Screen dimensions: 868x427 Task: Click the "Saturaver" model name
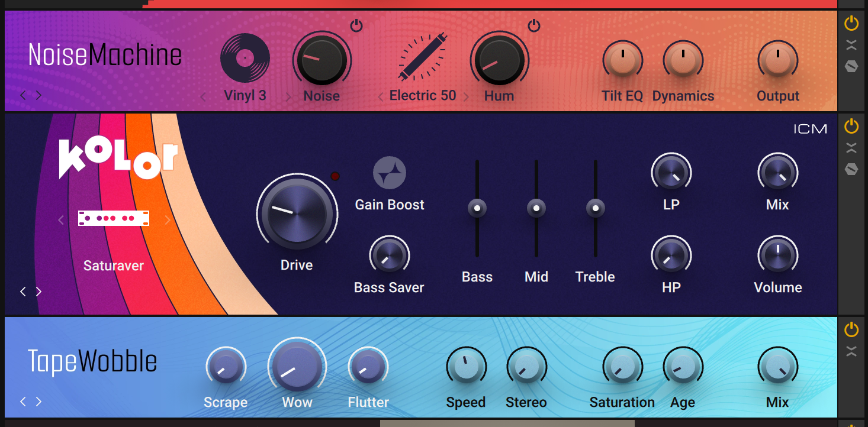click(x=114, y=266)
